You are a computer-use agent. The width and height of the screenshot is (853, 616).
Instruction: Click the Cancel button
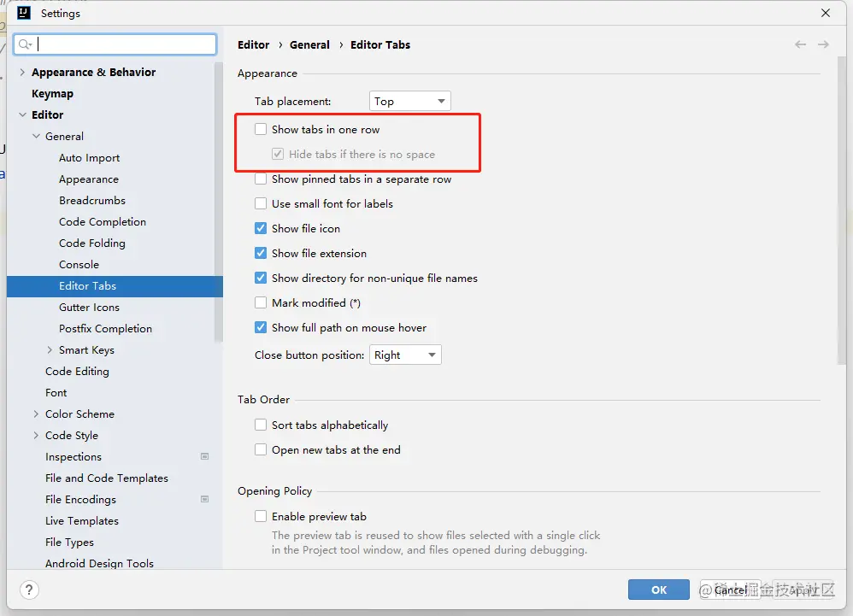point(730,590)
